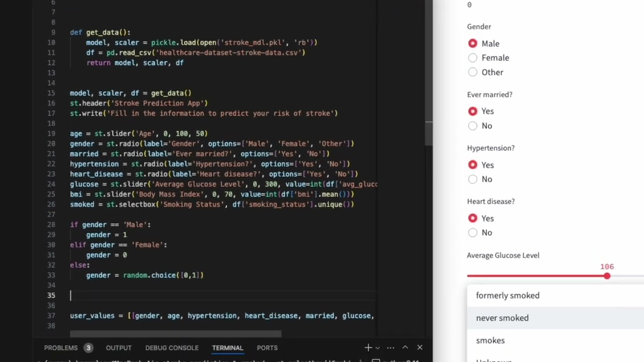The height and width of the screenshot is (362, 644).
Task: Click the st.header('Stroke Prediction App') line
Action: click(138, 103)
